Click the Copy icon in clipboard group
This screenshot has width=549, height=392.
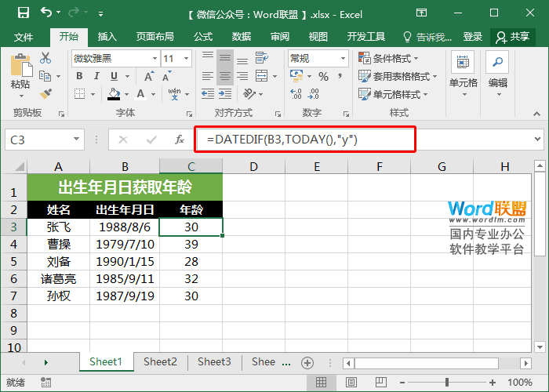pos(45,76)
